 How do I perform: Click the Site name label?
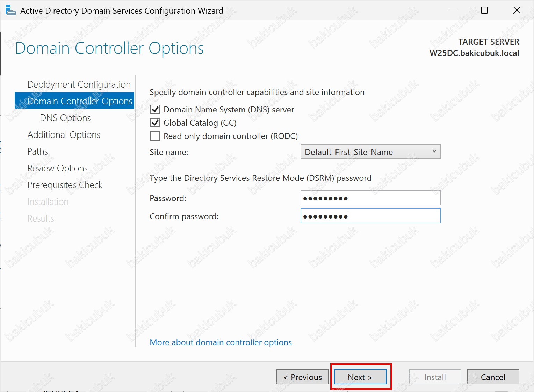coord(169,152)
